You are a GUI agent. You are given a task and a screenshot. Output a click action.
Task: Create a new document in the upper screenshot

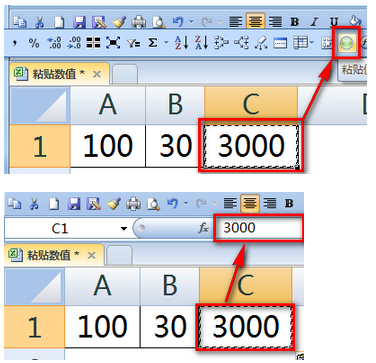59,22
